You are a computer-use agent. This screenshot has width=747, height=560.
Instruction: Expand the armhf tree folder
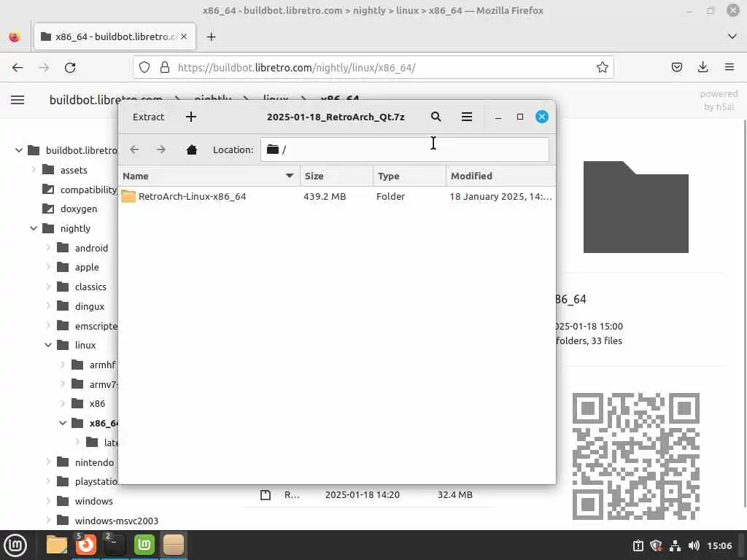click(x=63, y=365)
